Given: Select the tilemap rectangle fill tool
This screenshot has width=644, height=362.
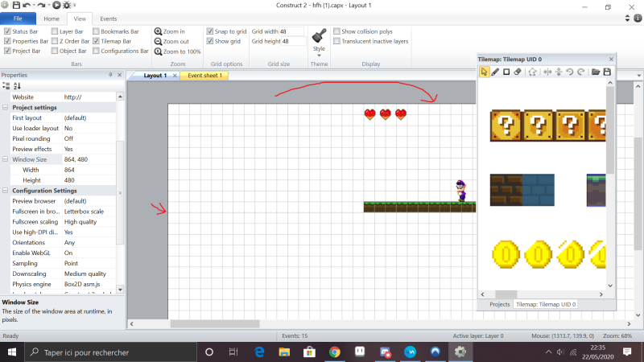Looking at the screenshot, I should [x=506, y=72].
